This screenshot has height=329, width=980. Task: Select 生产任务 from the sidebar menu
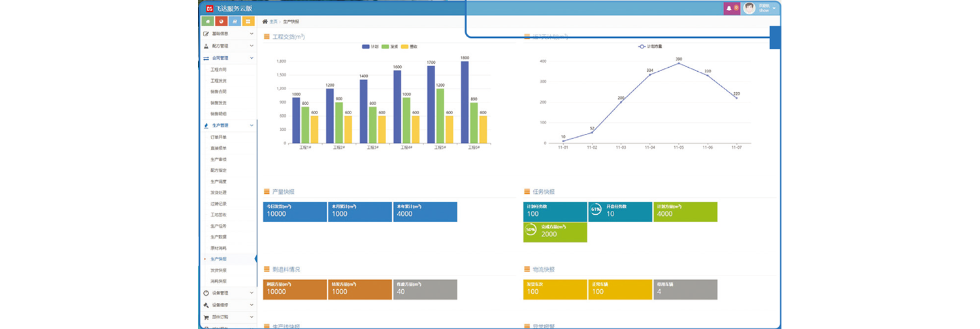pyautogui.click(x=219, y=226)
